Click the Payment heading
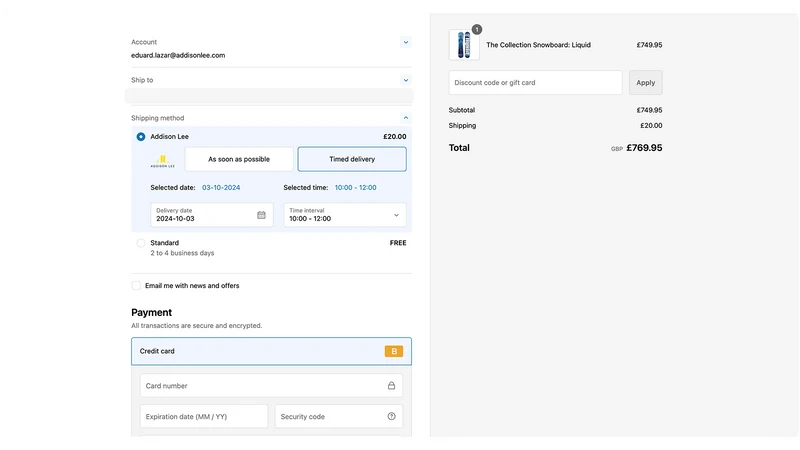 [152, 312]
